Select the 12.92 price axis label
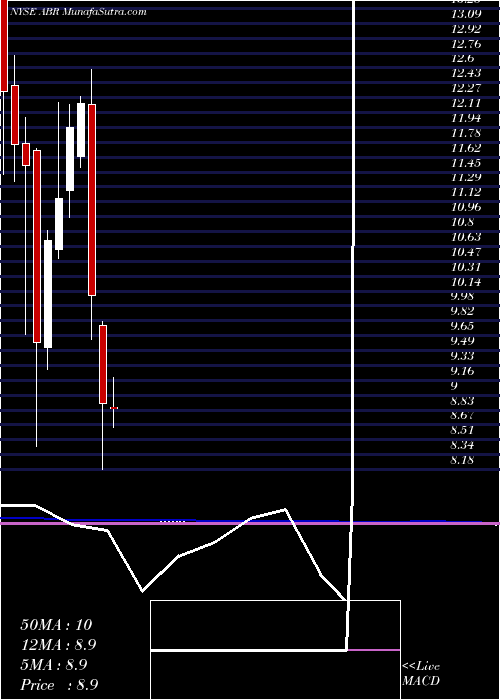The width and height of the screenshot is (500, 700). point(466,29)
